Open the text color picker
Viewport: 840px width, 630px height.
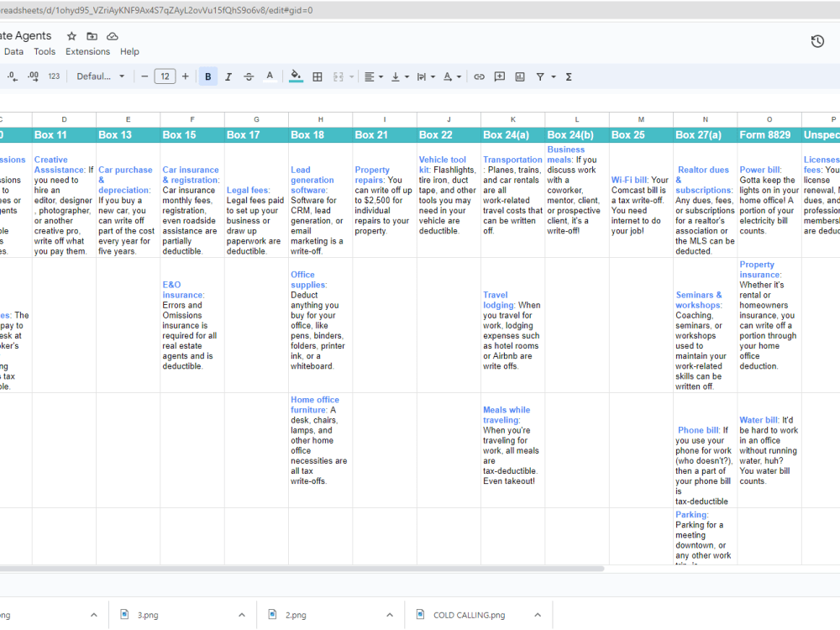(270, 76)
